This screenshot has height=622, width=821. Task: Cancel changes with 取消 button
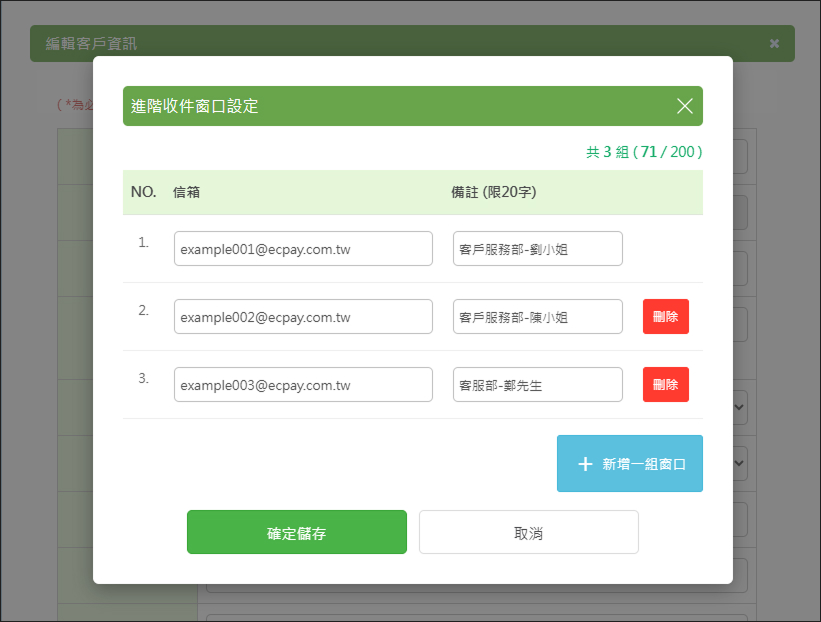[x=529, y=532]
